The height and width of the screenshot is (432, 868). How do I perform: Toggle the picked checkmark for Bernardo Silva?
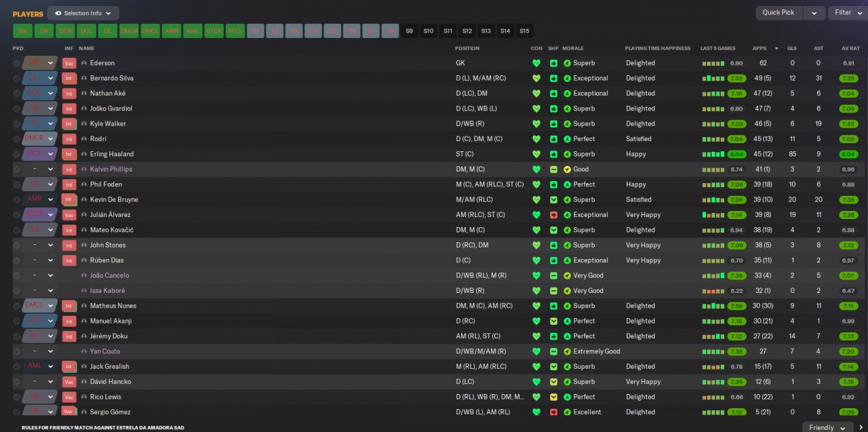tap(16, 78)
